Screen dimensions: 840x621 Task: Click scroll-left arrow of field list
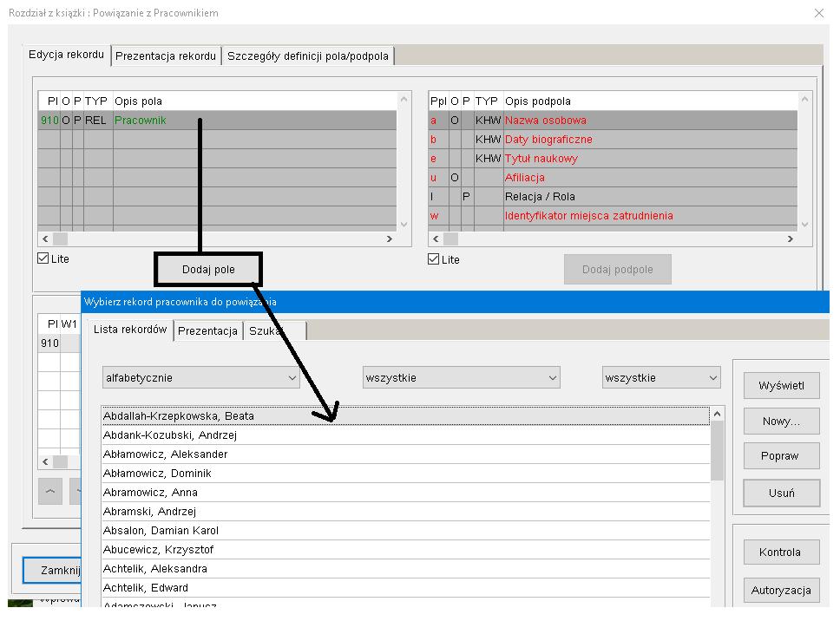coord(45,239)
